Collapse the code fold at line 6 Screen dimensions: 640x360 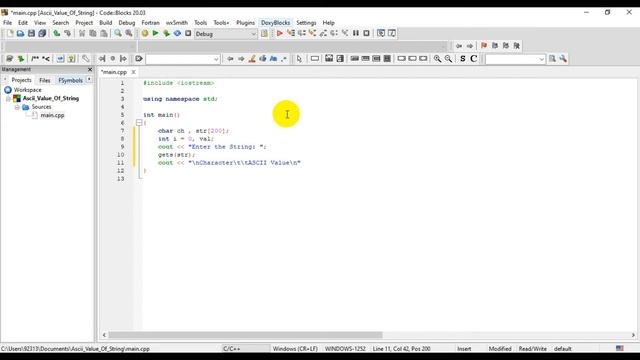coord(139,122)
